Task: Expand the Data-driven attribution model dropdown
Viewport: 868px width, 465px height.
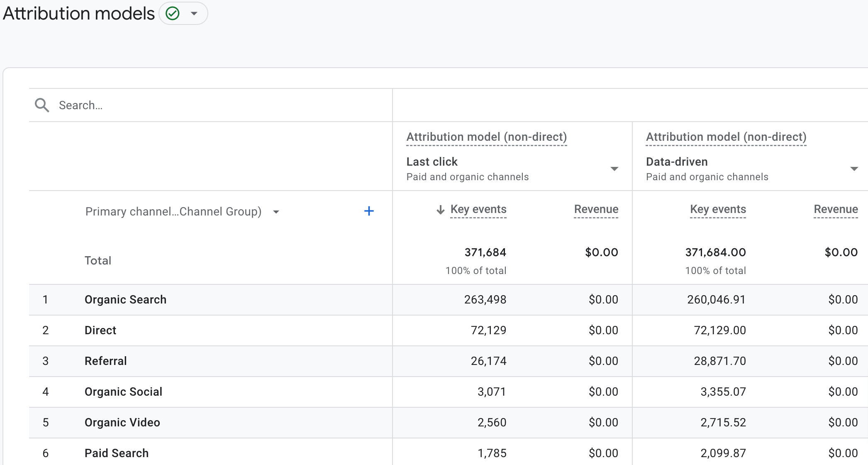Action: point(854,169)
